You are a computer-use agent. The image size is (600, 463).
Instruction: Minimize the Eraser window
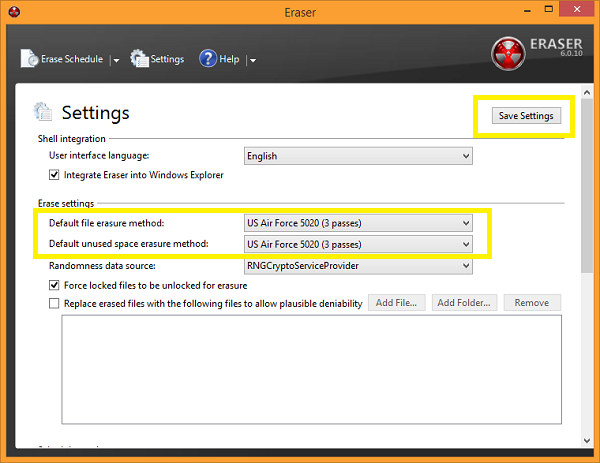(x=527, y=10)
